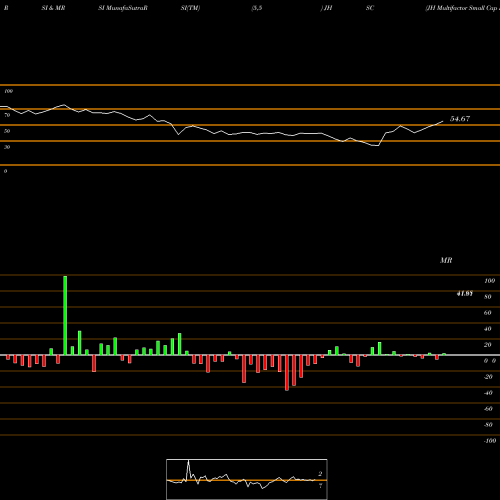This screenshot has height=500, width=500.
Task: Click the 40 label on MR axis
Action: coord(488,329)
